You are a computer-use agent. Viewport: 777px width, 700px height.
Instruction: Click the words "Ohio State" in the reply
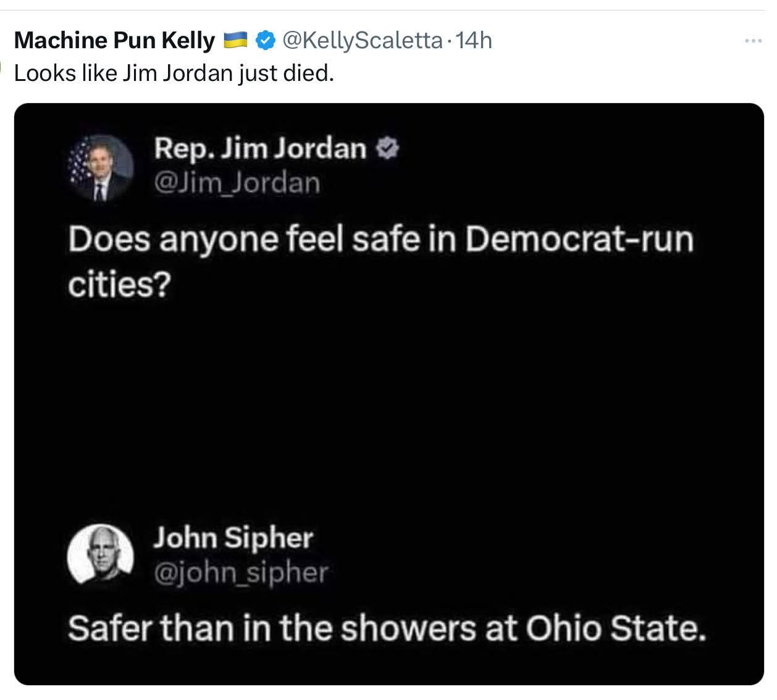[615, 628]
